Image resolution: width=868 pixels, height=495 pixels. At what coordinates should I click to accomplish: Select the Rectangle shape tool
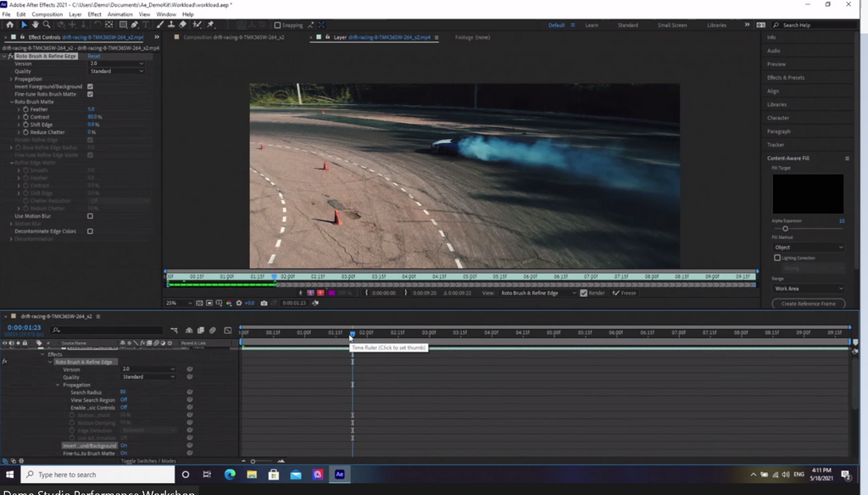pos(123,25)
